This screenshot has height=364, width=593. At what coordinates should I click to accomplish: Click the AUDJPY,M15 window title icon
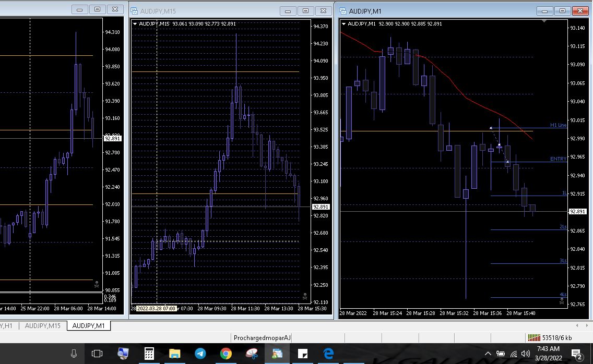(134, 11)
